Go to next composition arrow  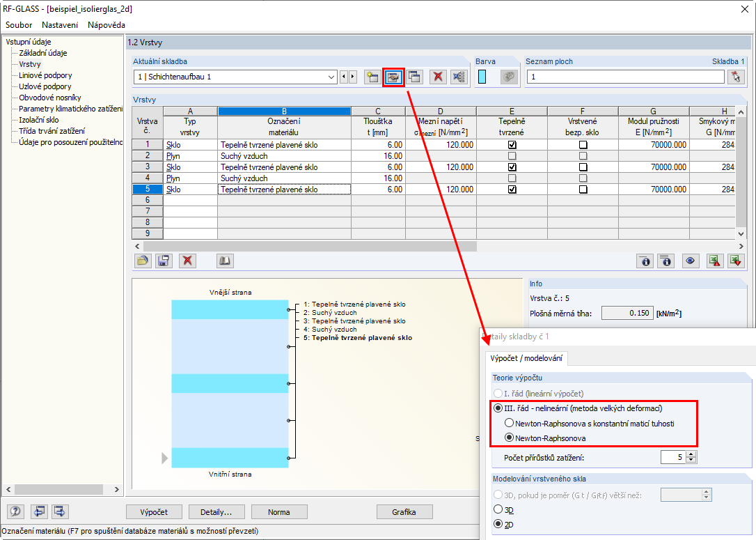(353, 77)
